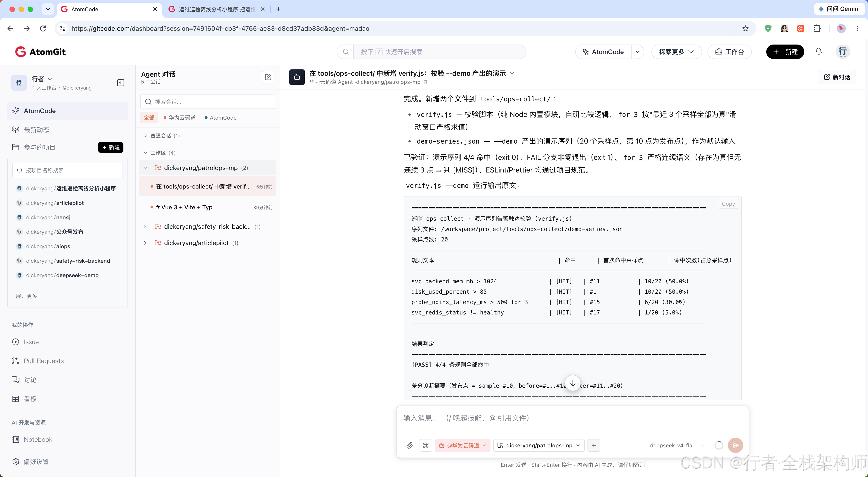Go back in browser history
Image resolution: width=868 pixels, height=477 pixels.
tap(10, 29)
